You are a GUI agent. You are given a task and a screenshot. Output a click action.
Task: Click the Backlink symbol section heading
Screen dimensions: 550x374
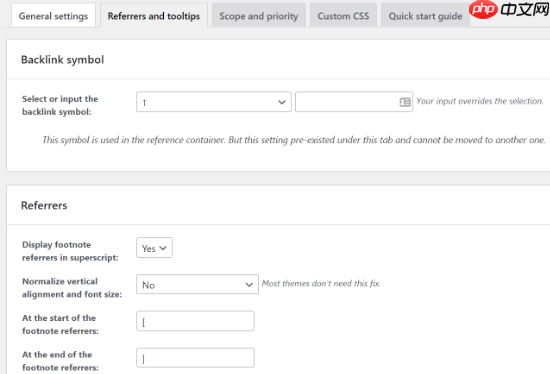pyautogui.click(x=62, y=60)
